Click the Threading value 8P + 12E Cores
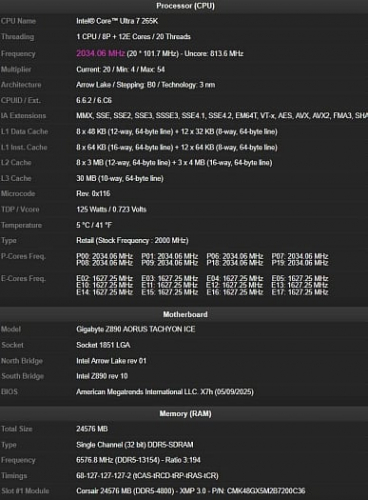Viewport: 368px width, 500px height. (133, 37)
